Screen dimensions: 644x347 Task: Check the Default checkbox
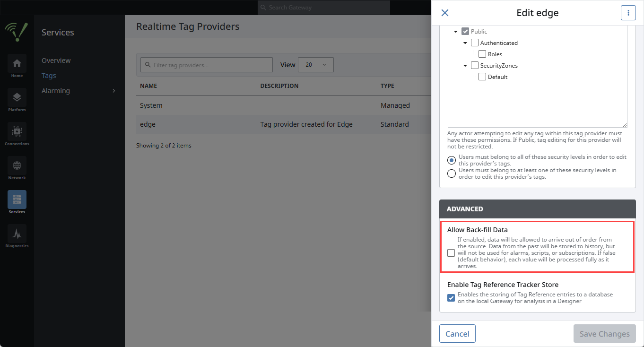[482, 77]
